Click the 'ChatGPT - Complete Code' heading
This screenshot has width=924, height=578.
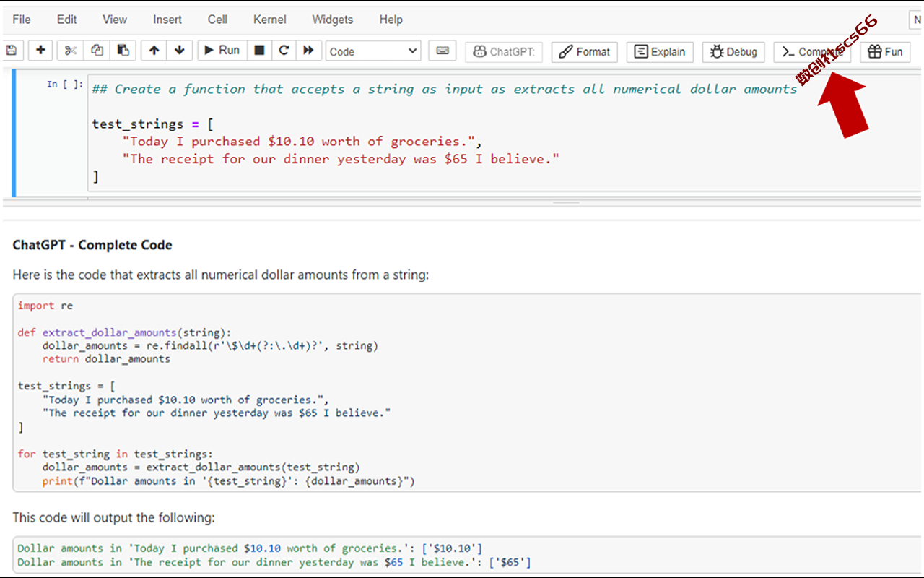pyautogui.click(x=92, y=245)
